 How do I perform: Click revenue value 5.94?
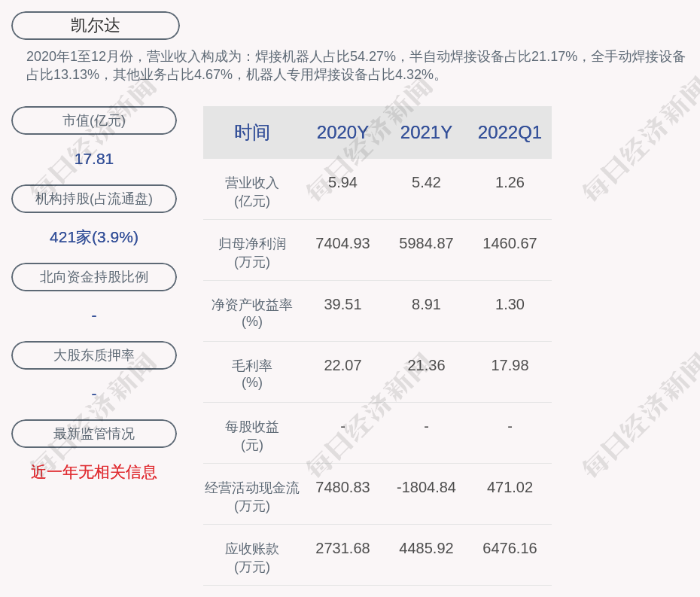[x=342, y=182]
